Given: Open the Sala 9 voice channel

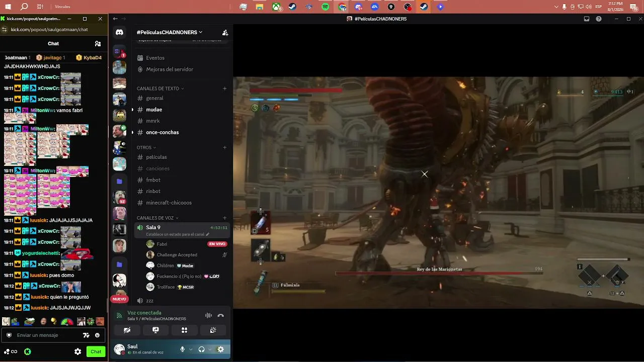Looking at the screenshot, I should coord(181,230).
